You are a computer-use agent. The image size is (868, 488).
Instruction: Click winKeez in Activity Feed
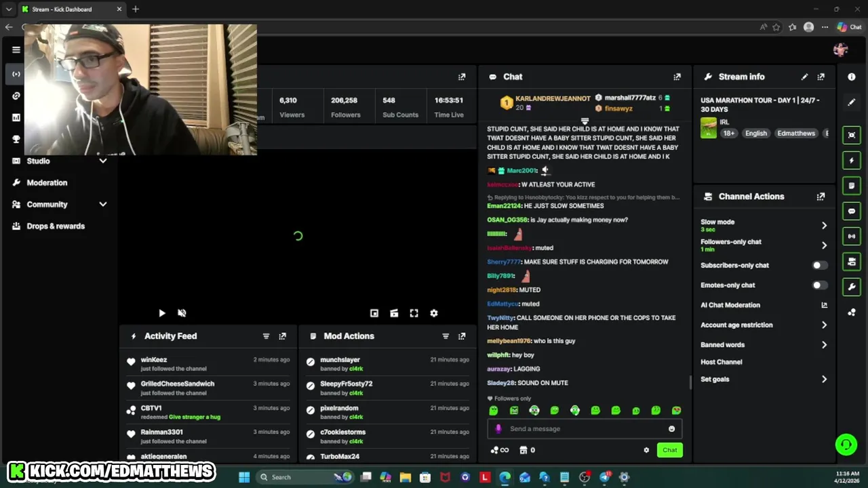(154, 360)
